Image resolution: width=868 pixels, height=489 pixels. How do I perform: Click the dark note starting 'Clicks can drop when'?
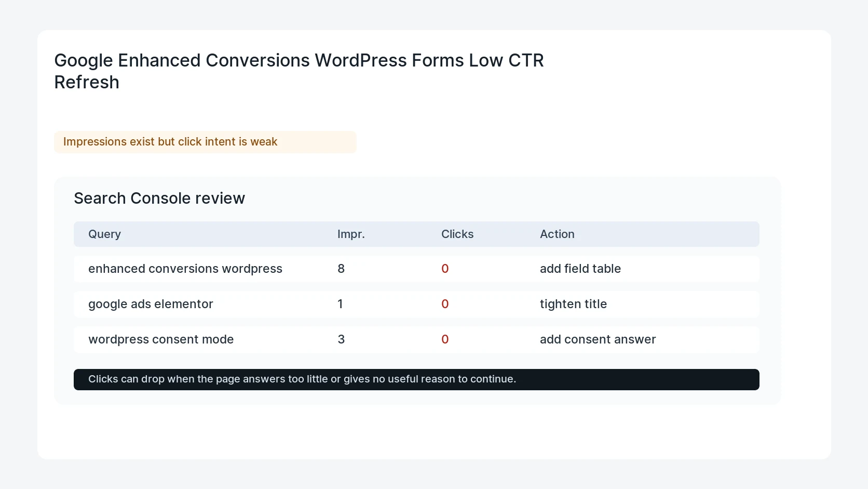click(x=416, y=379)
